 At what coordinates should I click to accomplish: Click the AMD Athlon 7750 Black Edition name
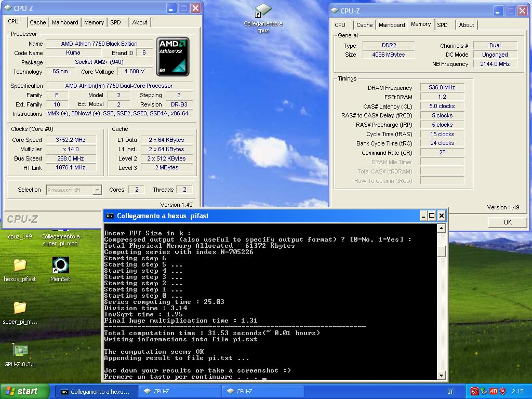99,44
